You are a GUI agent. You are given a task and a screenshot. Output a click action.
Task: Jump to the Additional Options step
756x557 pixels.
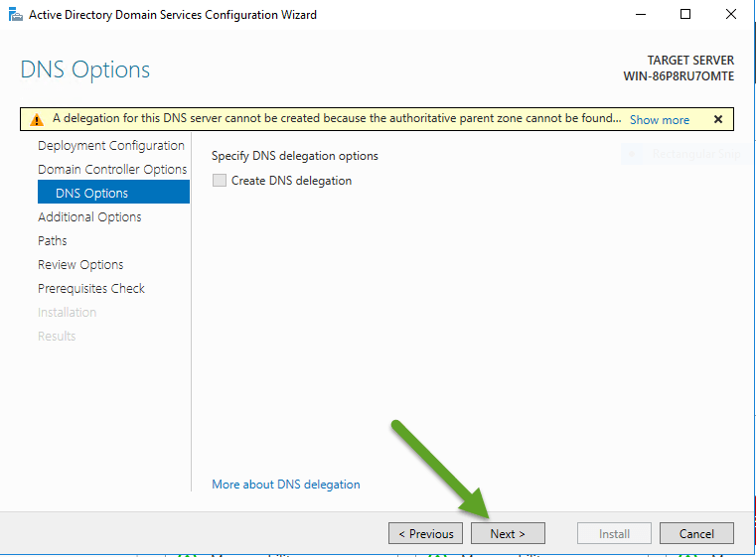tap(89, 217)
